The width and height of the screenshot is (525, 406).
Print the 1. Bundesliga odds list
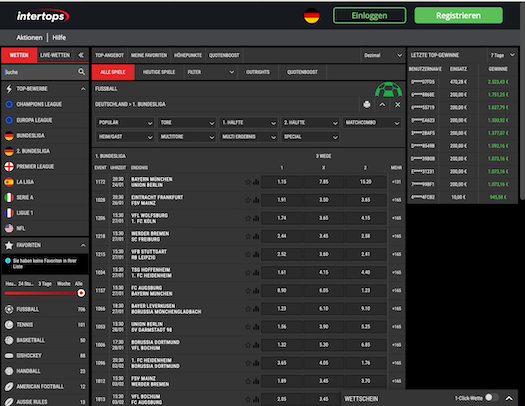367,104
